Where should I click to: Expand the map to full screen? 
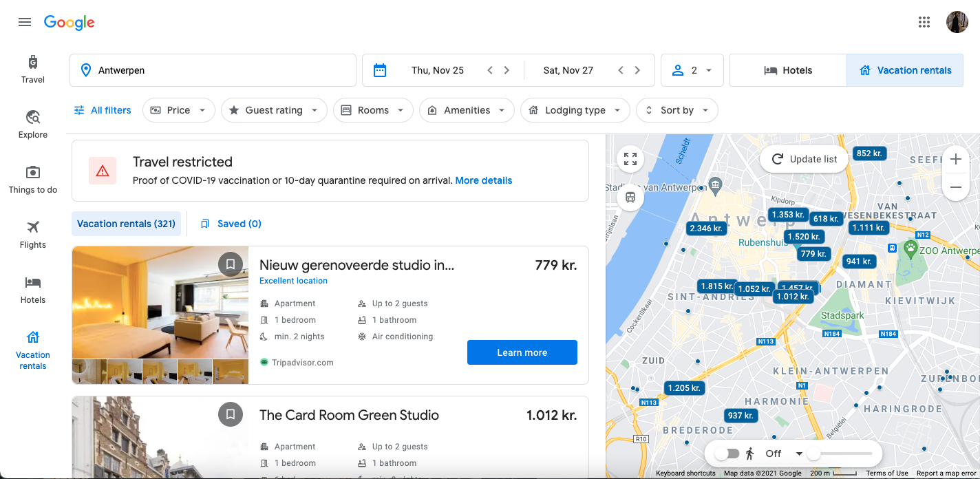click(630, 160)
